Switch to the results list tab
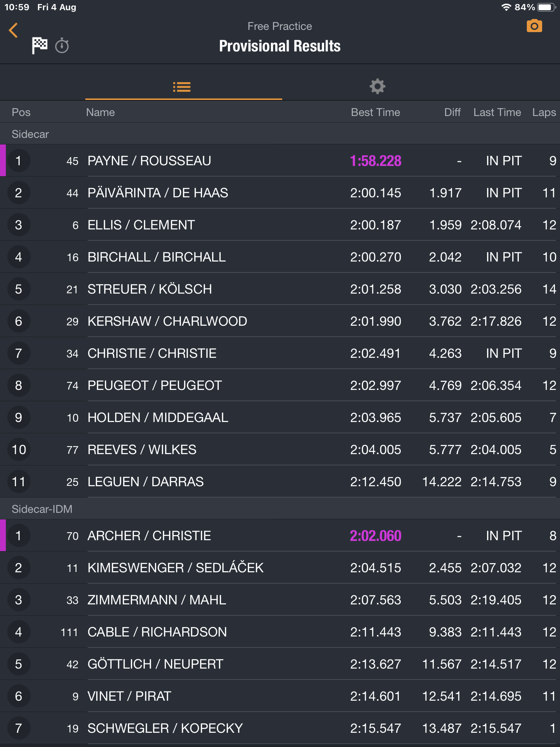The height and width of the screenshot is (747, 560). click(182, 87)
